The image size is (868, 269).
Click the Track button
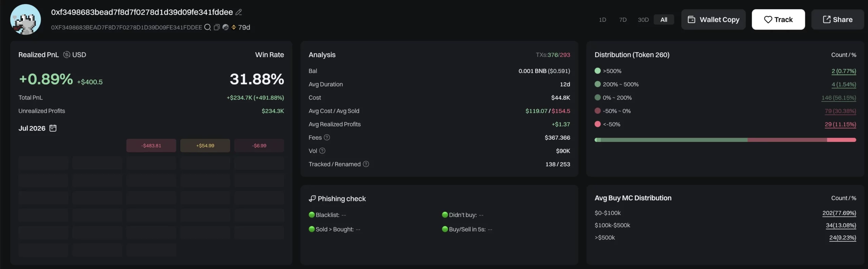778,20
